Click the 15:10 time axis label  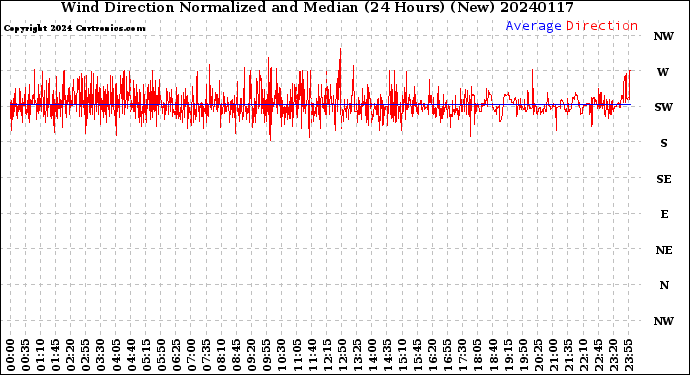pyautogui.click(x=402, y=355)
